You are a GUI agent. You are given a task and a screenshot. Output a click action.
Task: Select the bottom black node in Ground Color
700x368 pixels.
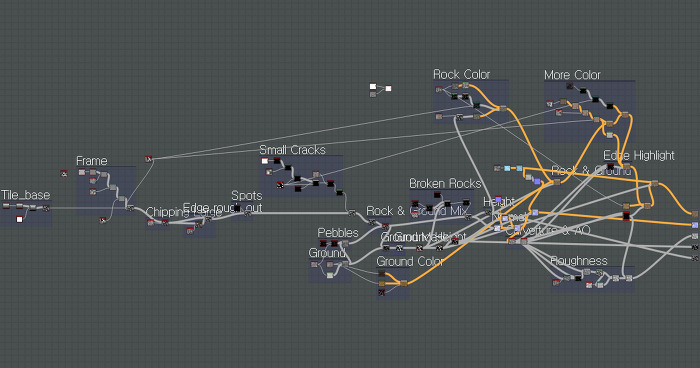coord(382,293)
